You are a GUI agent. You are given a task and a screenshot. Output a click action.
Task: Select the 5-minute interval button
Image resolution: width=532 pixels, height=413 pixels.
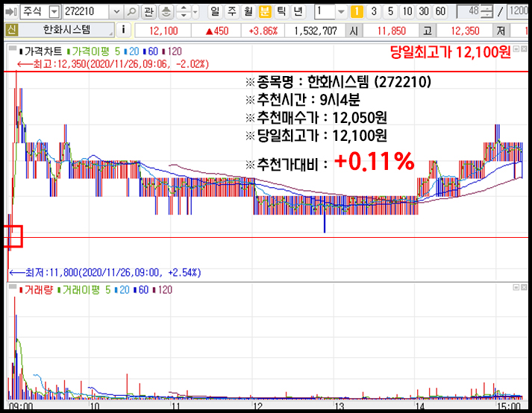click(x=390, y=12)
